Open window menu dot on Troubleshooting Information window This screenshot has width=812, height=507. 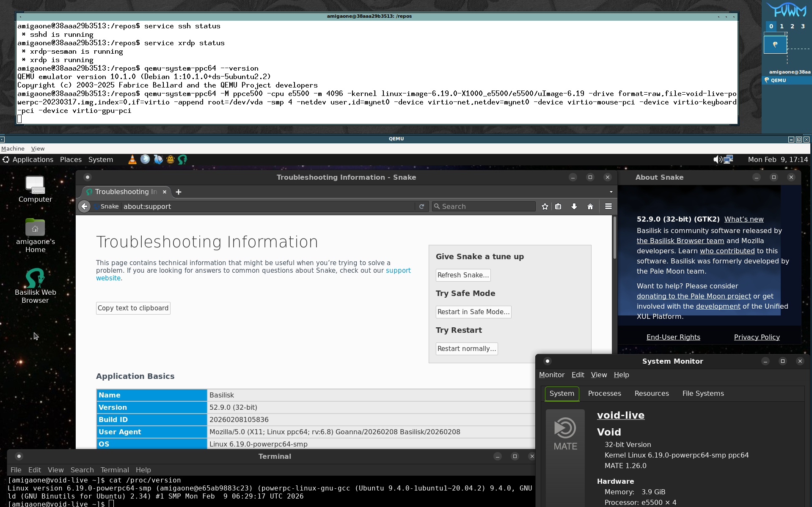coord(88,177)
